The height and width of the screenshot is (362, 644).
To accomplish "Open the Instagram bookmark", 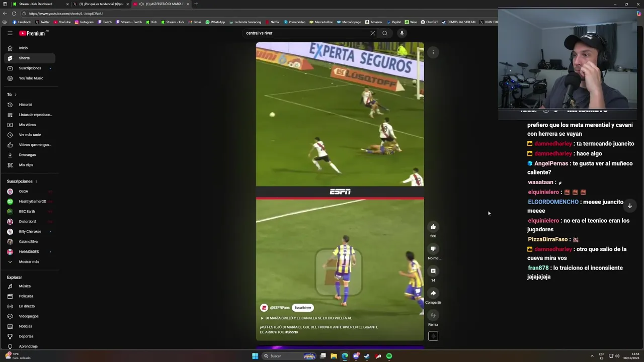I will pyautogui.click(x=84, y=22).
